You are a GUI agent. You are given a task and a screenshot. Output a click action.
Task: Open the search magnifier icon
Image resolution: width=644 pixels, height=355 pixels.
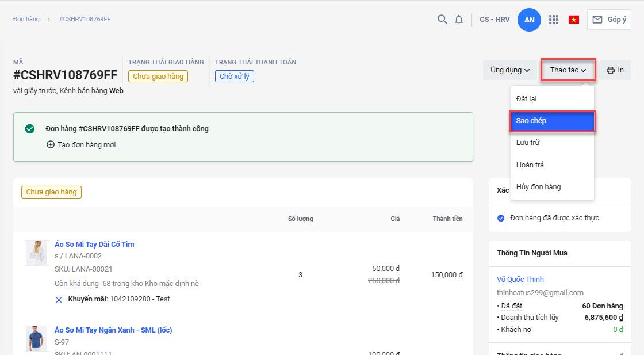[x=442, y=20]
